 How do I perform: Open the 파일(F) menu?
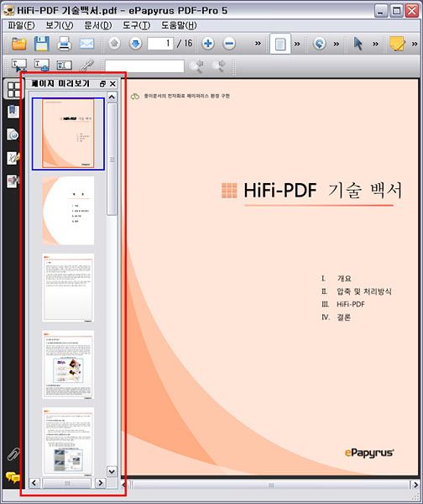(21, 25)
